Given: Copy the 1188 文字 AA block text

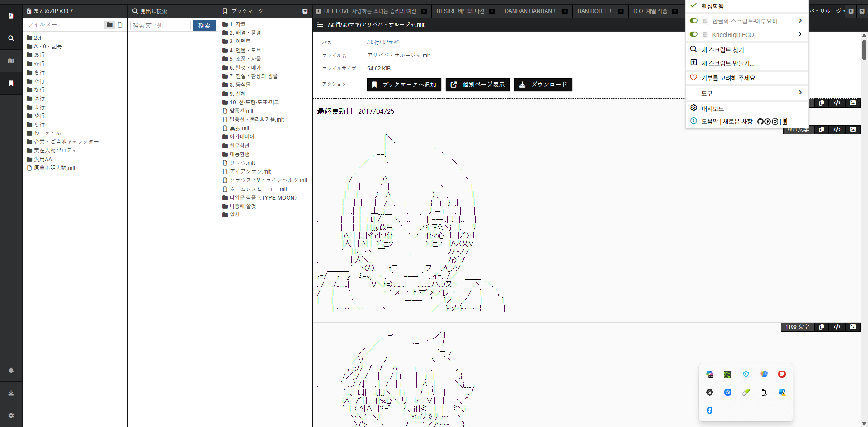Looking at the screenshot, I should tap(821, 327).
